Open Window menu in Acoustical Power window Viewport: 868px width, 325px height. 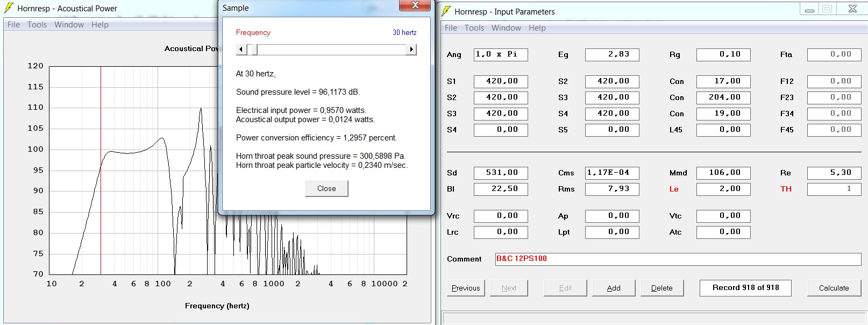tap(69, 25)
